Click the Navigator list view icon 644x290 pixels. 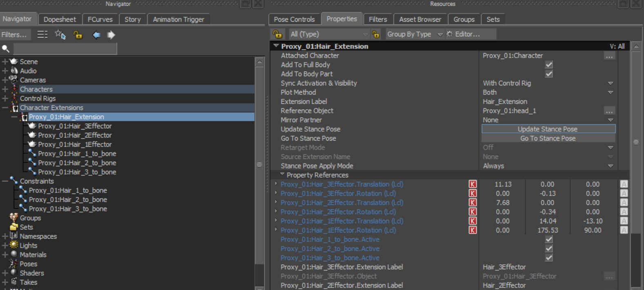[x=42, y=35]
